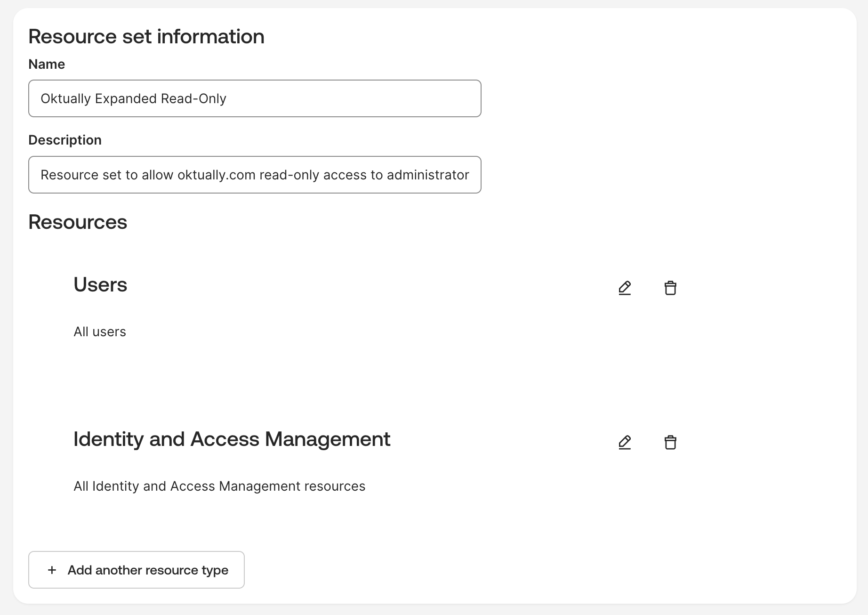Image resolution: width=868 pixels, height=615 pixels.
Task: Click the Name field label
Action: click(x=47, y=64)
